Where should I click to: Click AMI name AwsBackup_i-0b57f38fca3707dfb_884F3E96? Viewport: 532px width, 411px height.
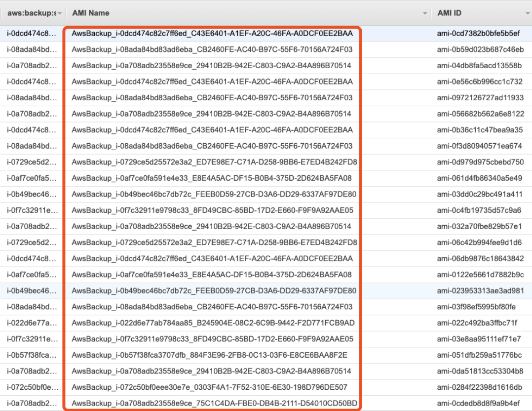[x=209, y=355]
